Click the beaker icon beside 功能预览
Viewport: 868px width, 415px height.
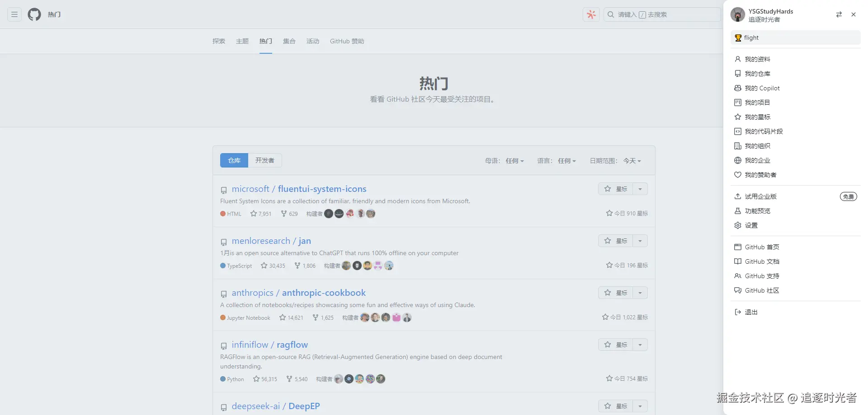(x=738, y=211)
